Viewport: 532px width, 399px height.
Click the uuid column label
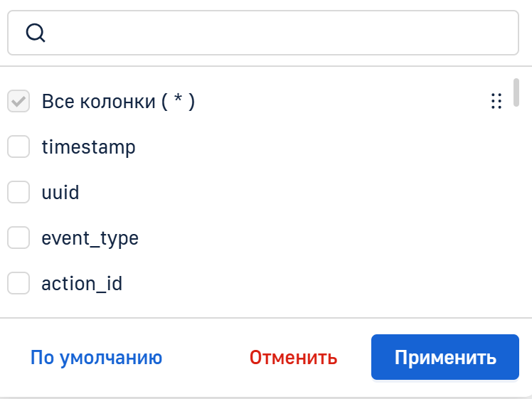[60, 193]
